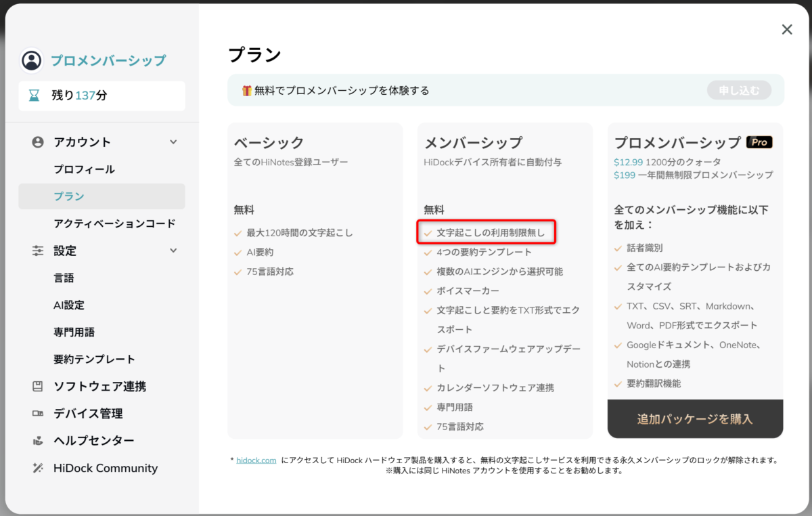Image resolution: width=812 pixels, height=516 pixels.
Task: Click the メンバーシップ plan heading
Action: tap(473, 143)
